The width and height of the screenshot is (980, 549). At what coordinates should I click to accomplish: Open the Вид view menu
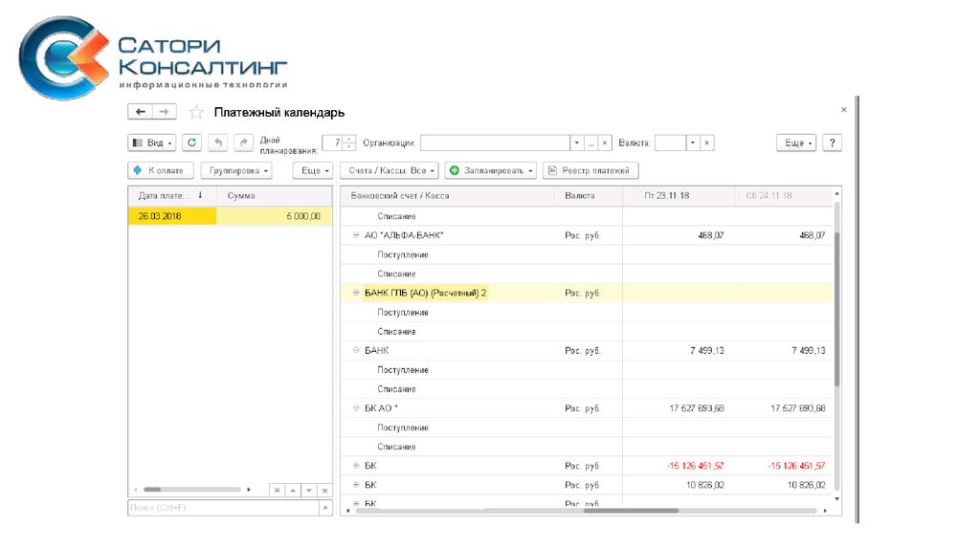tap(152, 143)
